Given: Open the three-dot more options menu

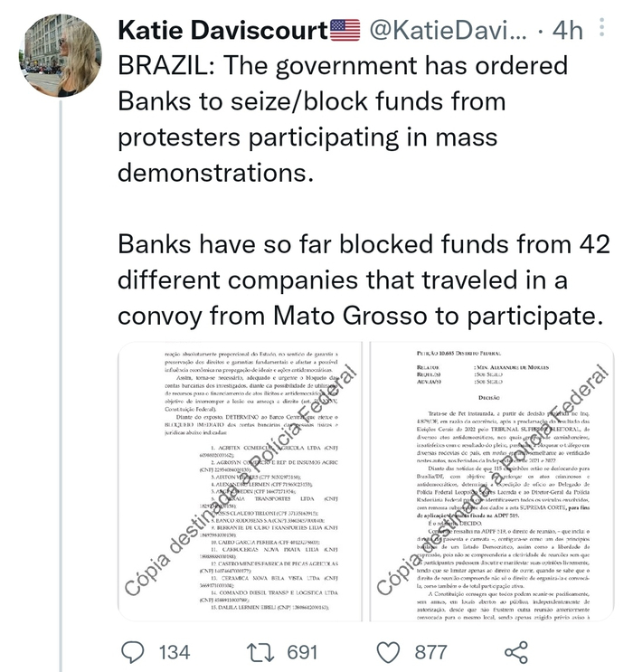Looking at the screenshot, I should 601,27.
